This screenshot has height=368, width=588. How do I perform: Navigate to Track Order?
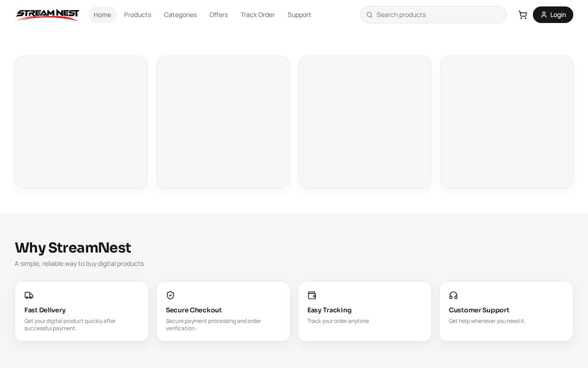pos(258,15)
